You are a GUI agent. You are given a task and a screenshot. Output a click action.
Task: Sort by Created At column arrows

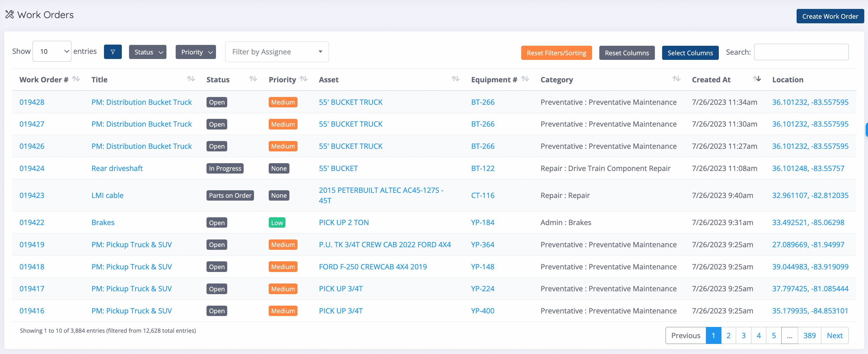click(x=757, y=79)
